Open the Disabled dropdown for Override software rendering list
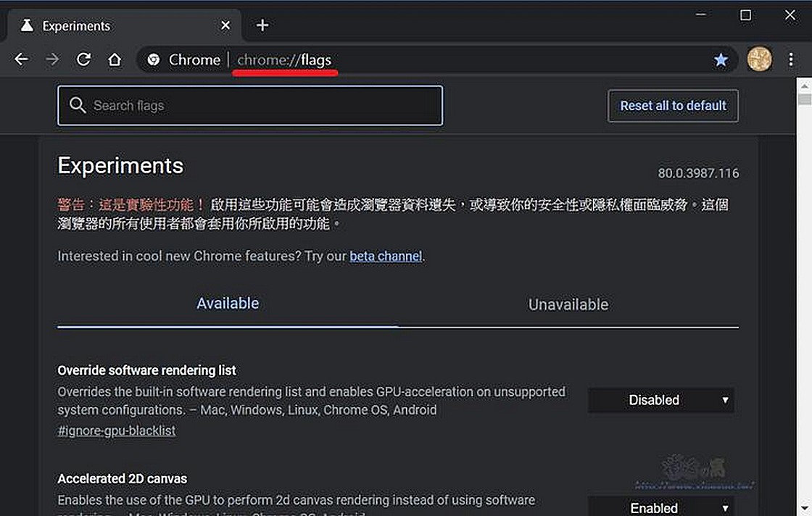Screen dimensions: 812x516 pos(660,400)
